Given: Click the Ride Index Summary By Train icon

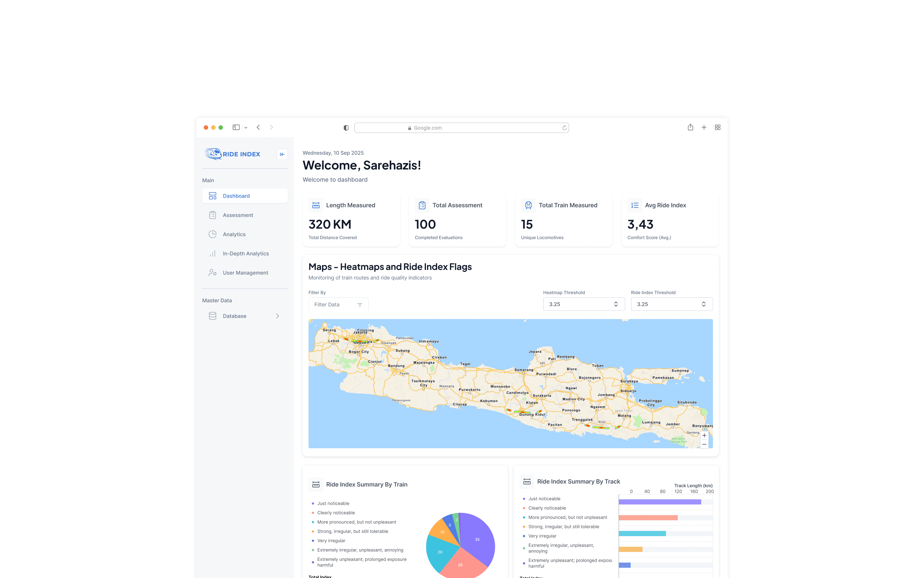Looking at the screenshot, I should point(316,484).
